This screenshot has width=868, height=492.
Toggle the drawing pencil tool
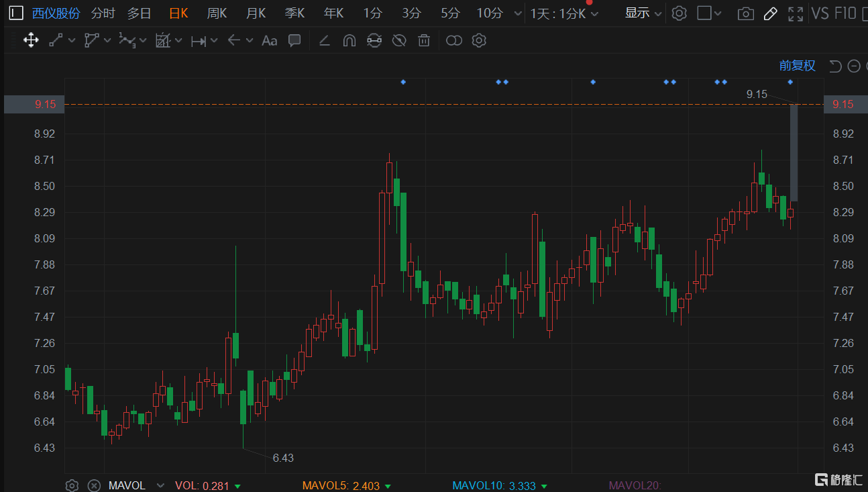point(771,13)
